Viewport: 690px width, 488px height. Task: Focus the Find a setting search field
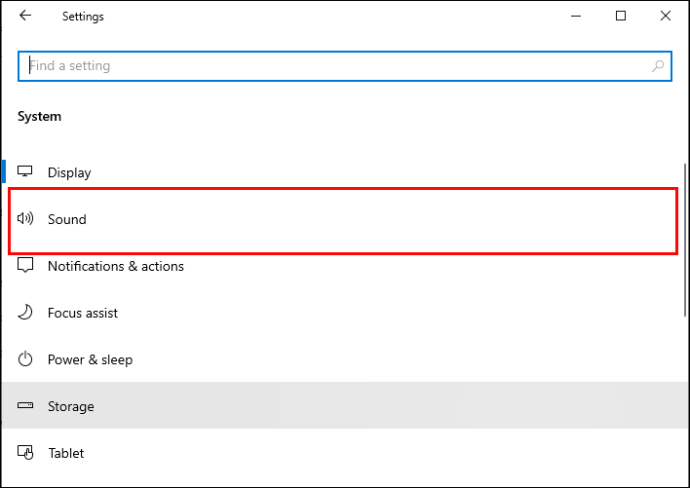tap(345, 66)
